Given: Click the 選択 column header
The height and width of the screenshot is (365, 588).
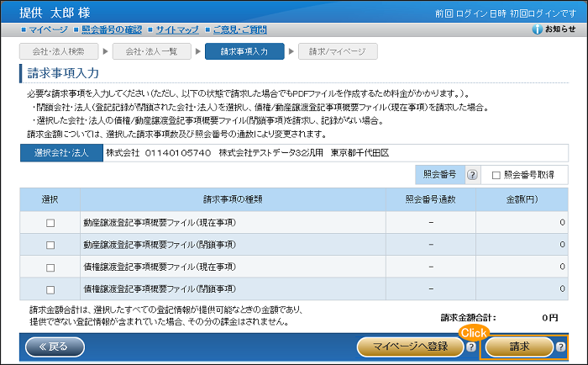Looking at the screenshot, I should (x=50, y=199).
